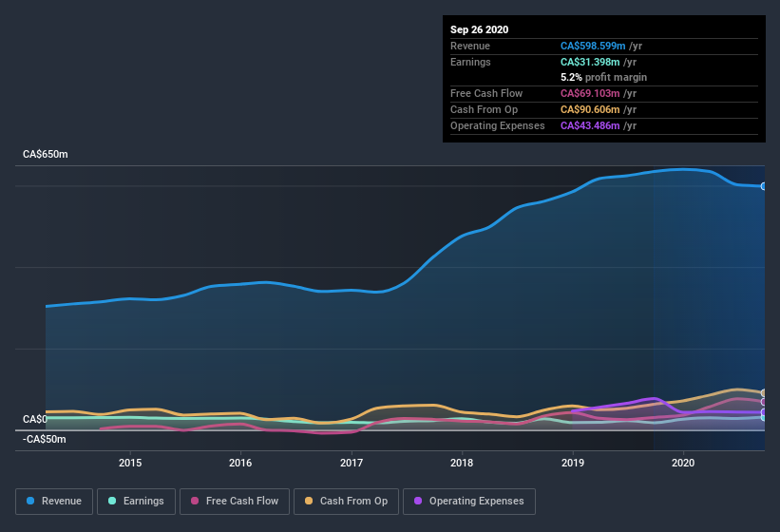Toggle the Operating Expenses legend button
The image size is (780, 532).
coord(469,502)
